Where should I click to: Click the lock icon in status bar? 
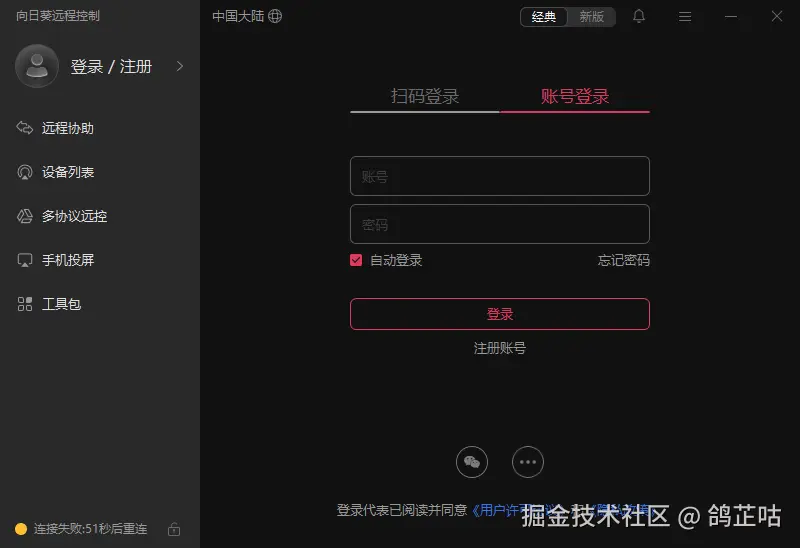point(174,529)
